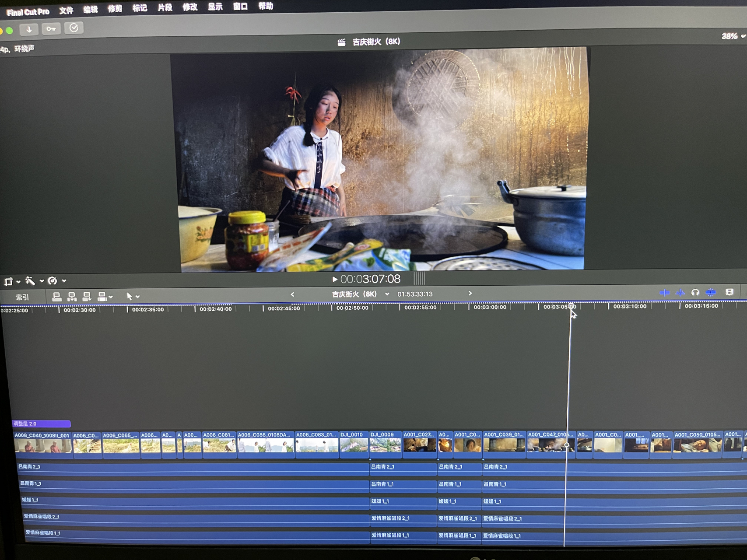
Task: Toggle video and audio skimming
Action: coord(664,293)
